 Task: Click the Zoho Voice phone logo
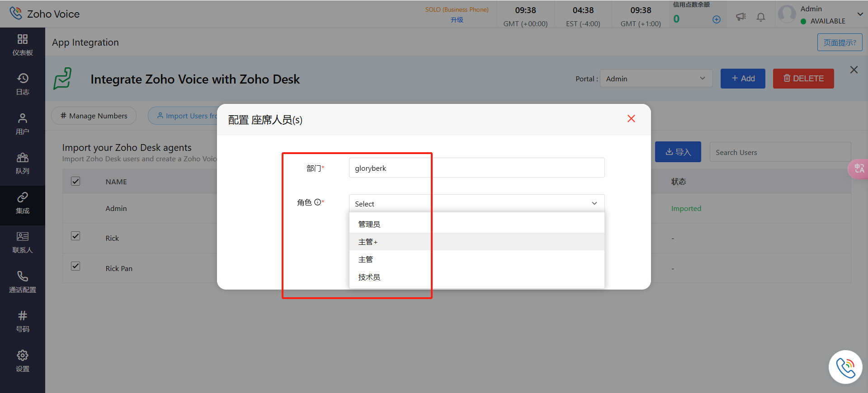(16, 13)
